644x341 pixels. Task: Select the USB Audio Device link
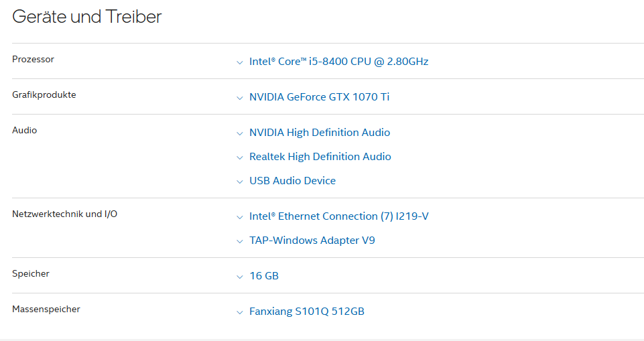tap(292, 181)
